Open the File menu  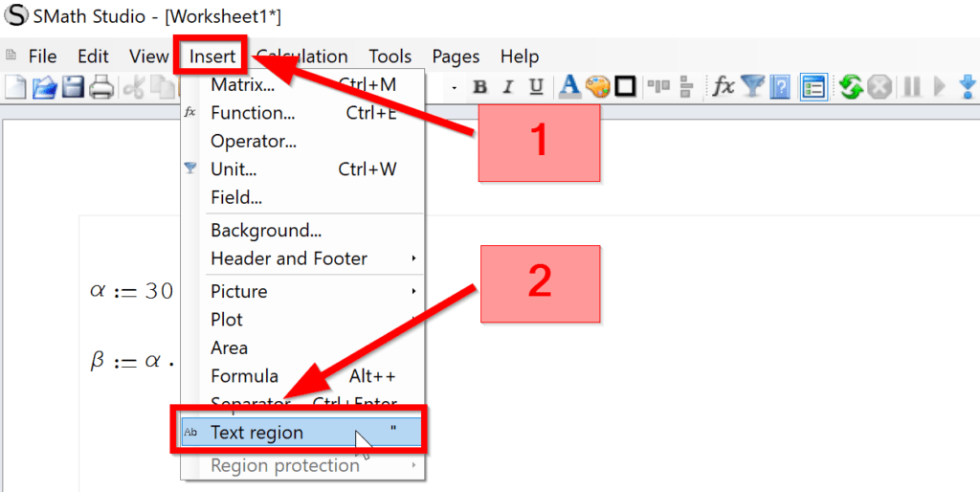coord(42,56)
